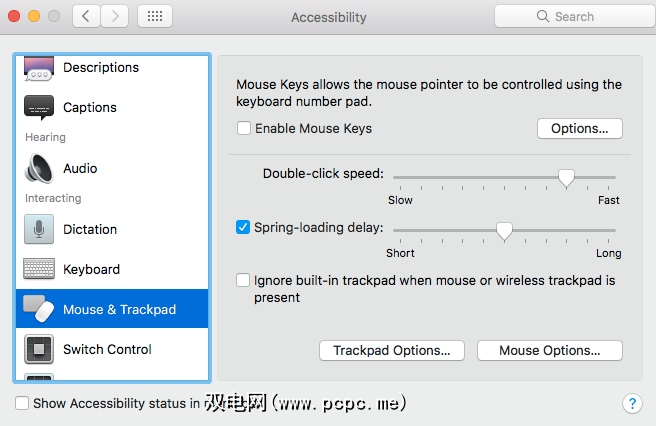
Task: Select the Descriptions icon in sidebar
Action: click(39, 68)
